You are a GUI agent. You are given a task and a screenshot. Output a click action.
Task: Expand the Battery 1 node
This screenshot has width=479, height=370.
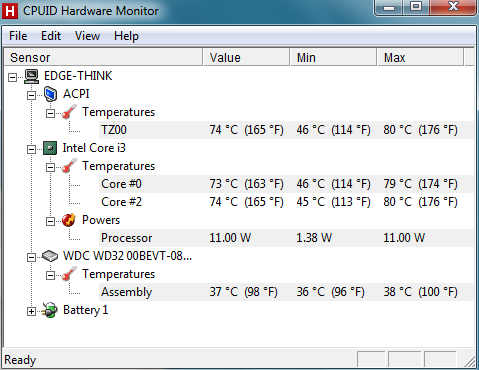click(x=31, y=311)
